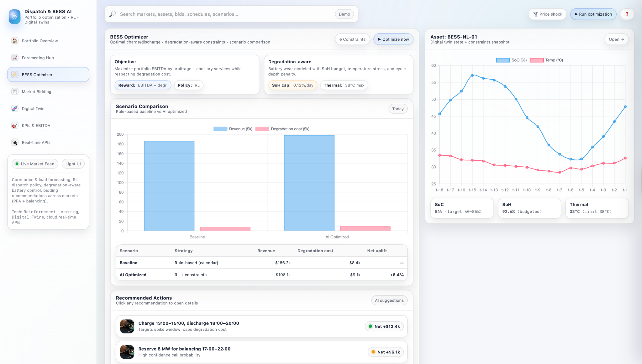
Task: Click the KPIs & EBITDA target icon
Action: (15, 125)
